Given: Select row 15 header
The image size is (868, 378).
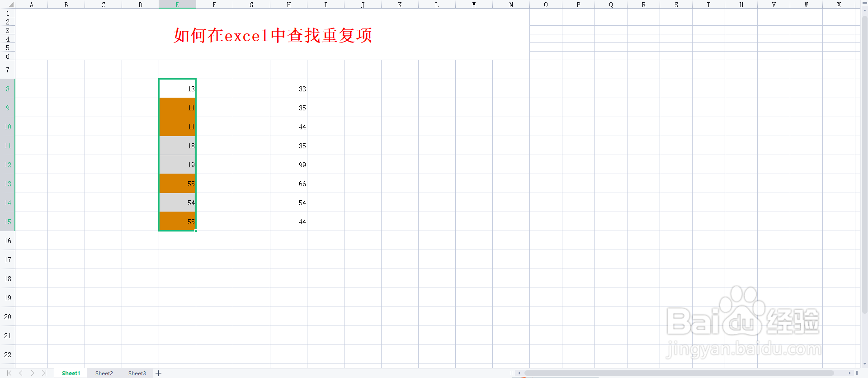Looking at the screenshot, I should click(x=8, y=222).
